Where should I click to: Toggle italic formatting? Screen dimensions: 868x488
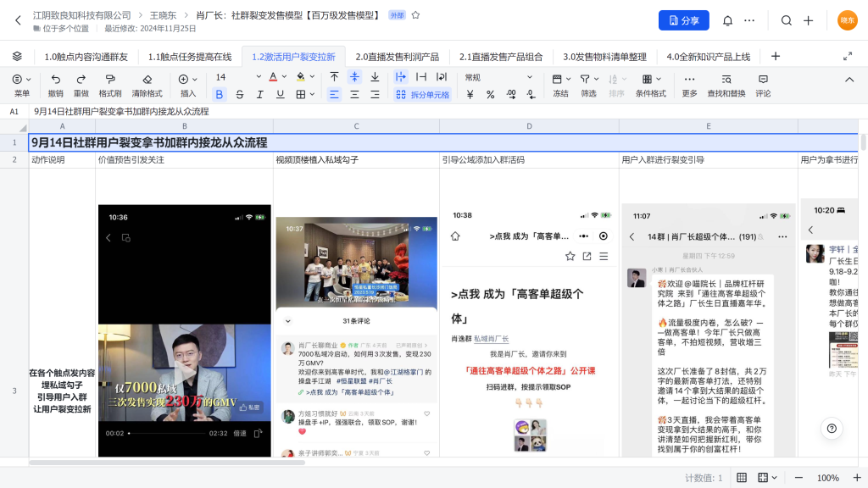tap(259, 95)
